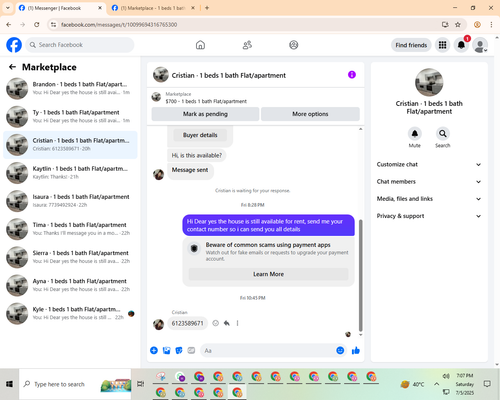Click the browser address bar URL
This screenshot has height=400, width=500.
(119, 25)
